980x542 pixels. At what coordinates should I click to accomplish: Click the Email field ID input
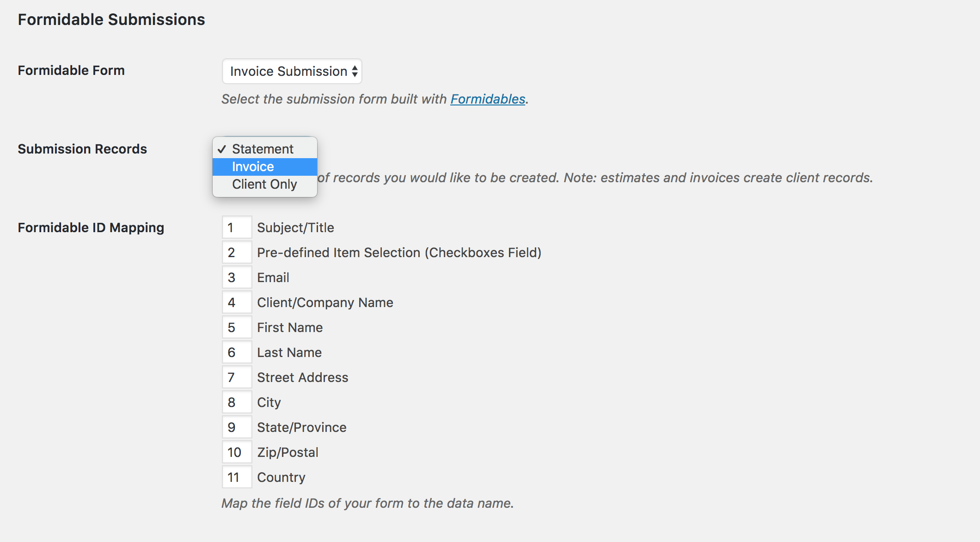pos(237,277)
